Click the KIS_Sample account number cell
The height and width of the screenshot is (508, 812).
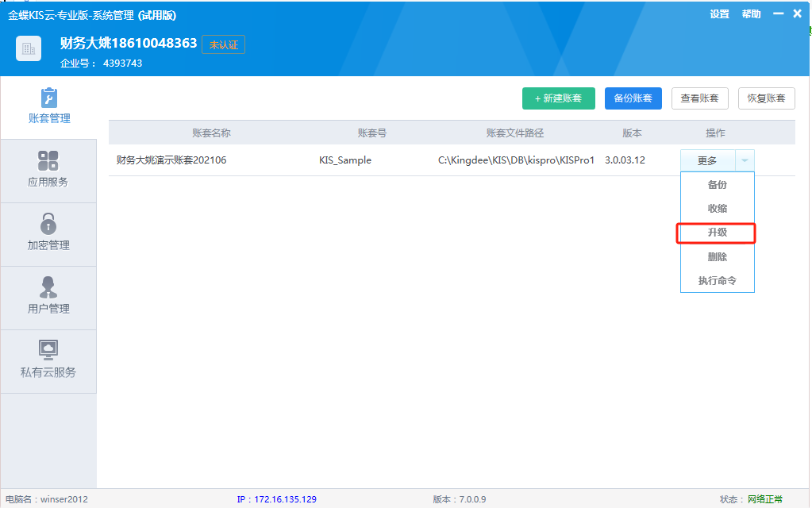coord(345,160)
